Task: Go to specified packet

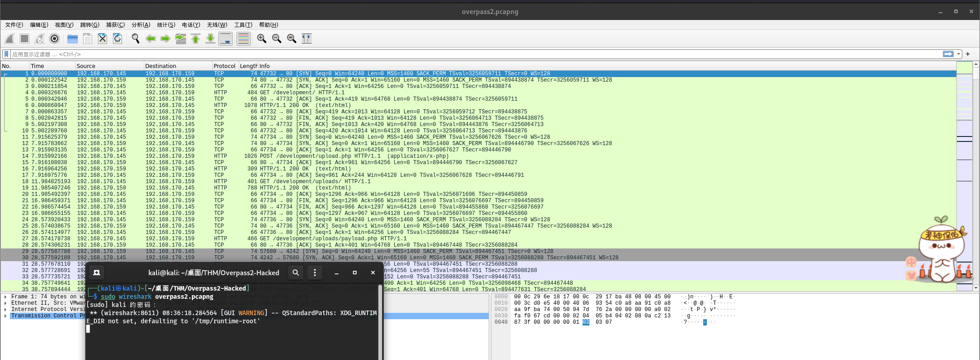Action: coord(181,39)
